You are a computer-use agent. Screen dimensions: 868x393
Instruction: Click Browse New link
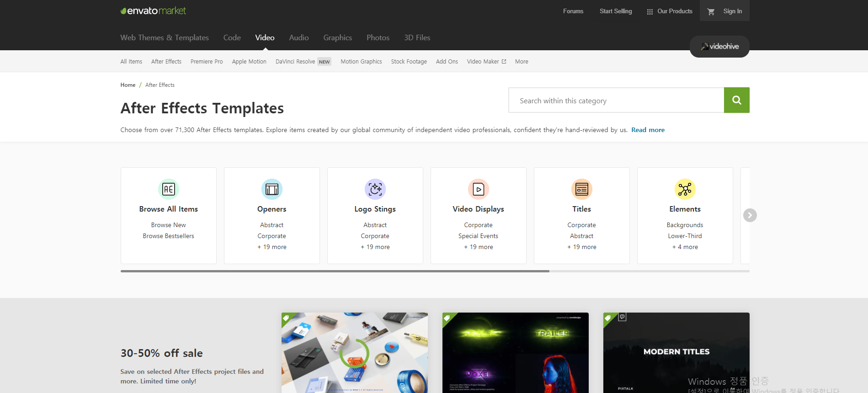[x=169, y=225]
